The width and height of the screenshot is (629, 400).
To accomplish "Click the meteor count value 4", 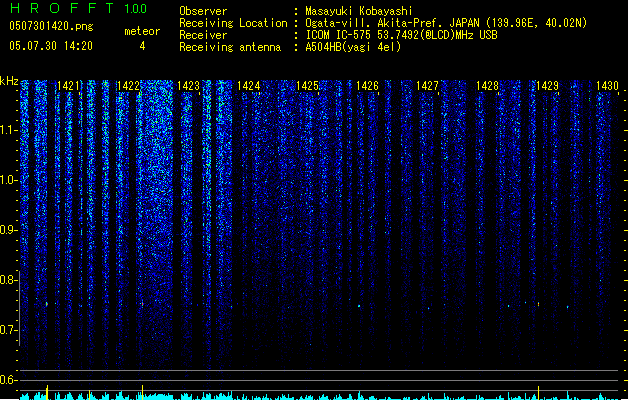I will (142, 46).
